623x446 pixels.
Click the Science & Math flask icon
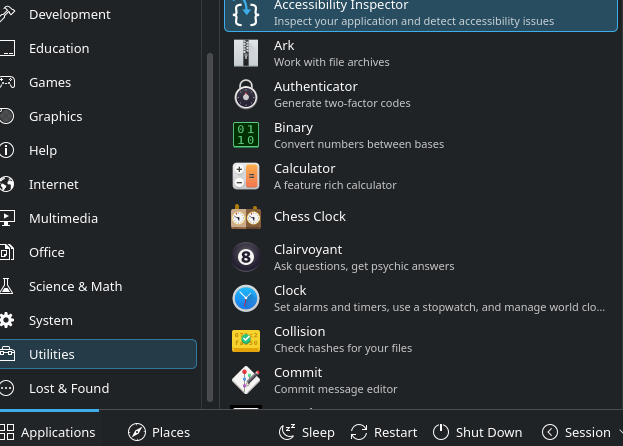(6, 286)
